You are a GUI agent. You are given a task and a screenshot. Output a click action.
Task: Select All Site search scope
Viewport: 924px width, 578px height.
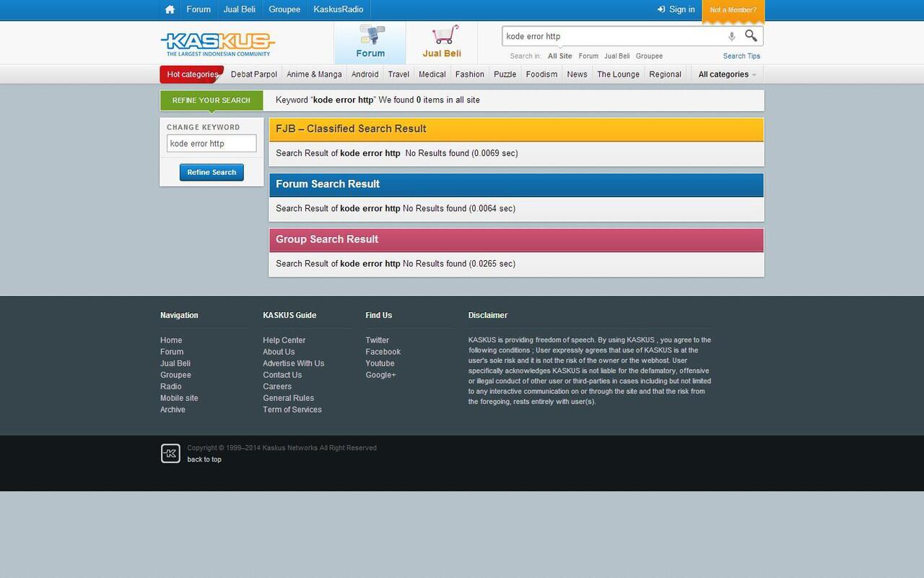[x=559, y=56]
